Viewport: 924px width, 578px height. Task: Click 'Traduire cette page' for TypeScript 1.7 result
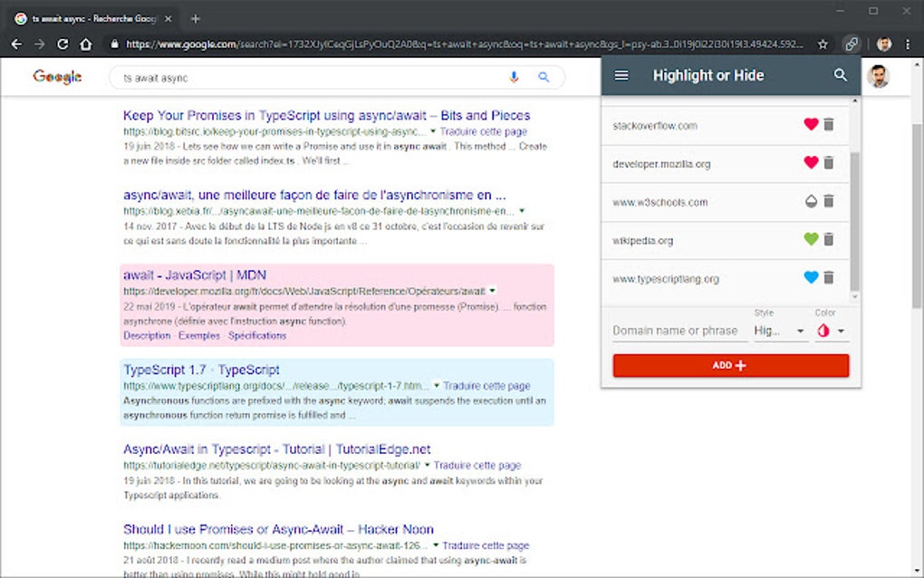pos(486,386)
